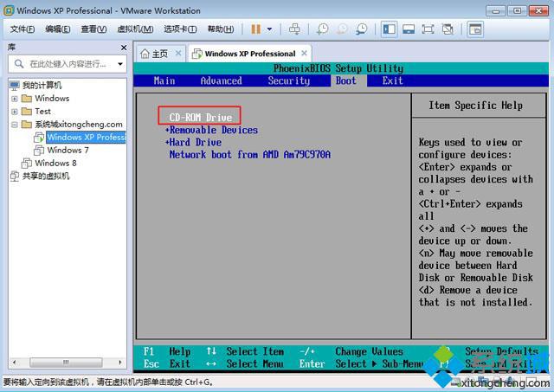
Task: Switch to Unity mode icon
Action: [x=448, y=29]
